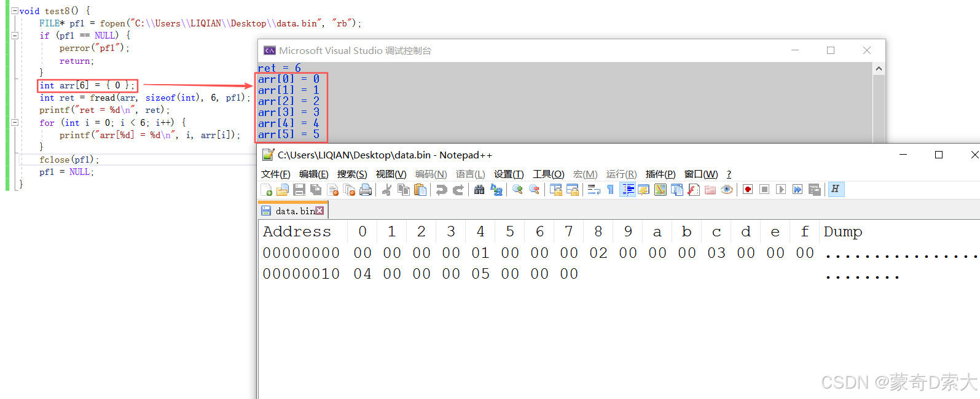Open the Document Map icon
Image resolution: width=980 pixels, height=399 pixels.
661,190
